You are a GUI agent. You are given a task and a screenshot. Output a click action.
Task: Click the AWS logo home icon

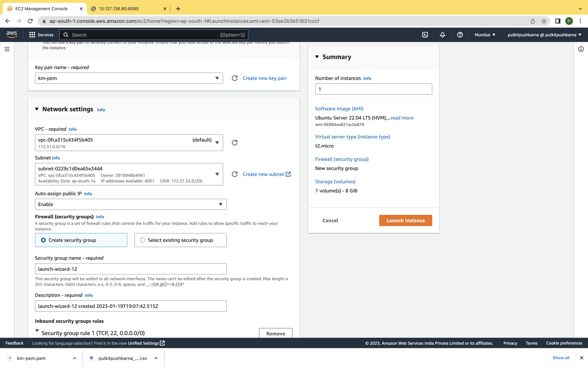pos(12,34)
